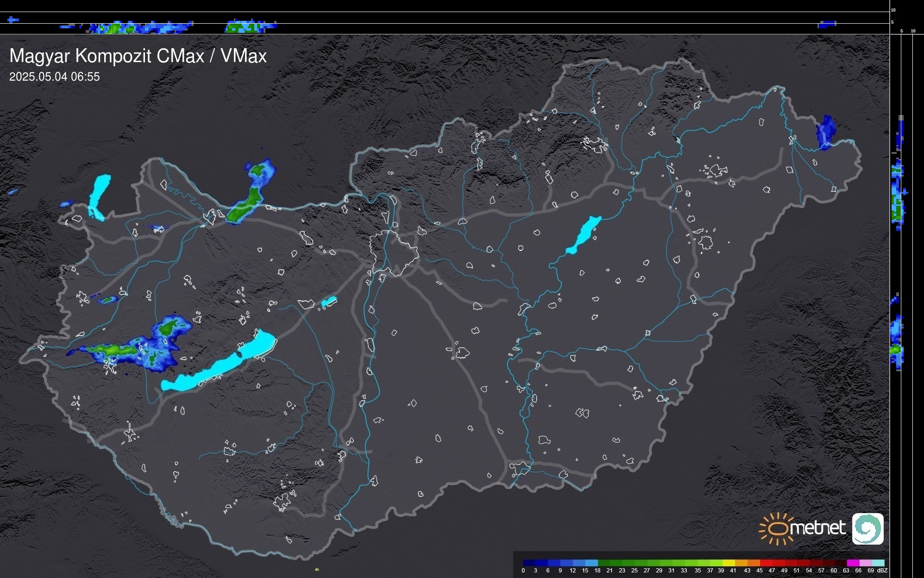The width and height of the screenshot is (924, 578).
Task: Click the magenta 63 dBZ color swatch
Action: pyautogui.click(x=853, y=563)
